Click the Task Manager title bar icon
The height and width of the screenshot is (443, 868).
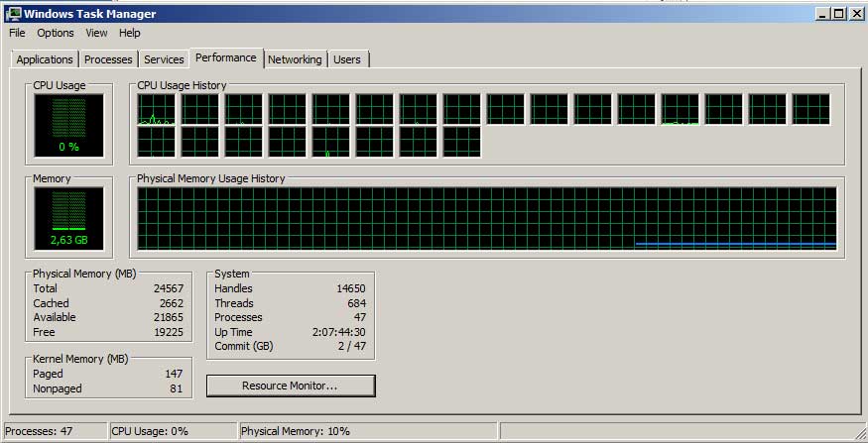pyautogui.click(x=13, y=14)
